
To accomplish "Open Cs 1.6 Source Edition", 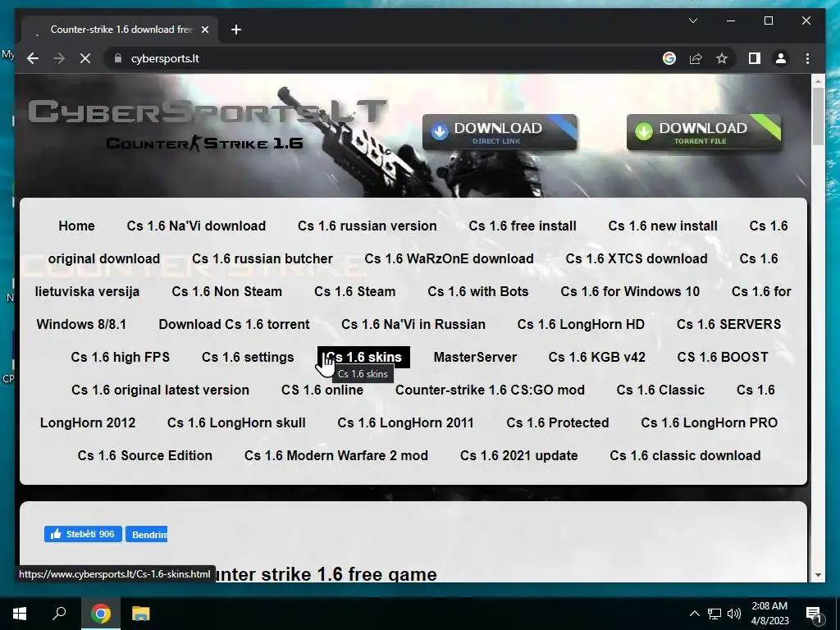I will [x=144, y=454].
